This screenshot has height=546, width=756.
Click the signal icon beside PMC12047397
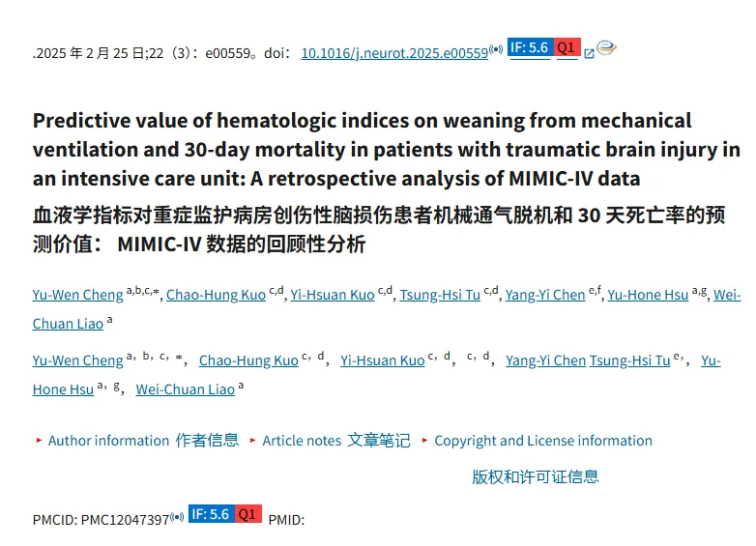click(177, 517)
